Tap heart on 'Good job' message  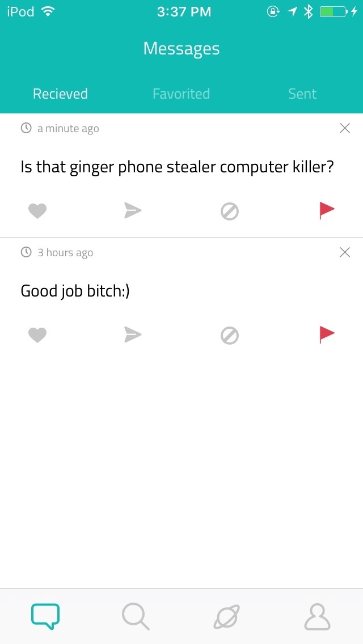click(x=37, y=336)
